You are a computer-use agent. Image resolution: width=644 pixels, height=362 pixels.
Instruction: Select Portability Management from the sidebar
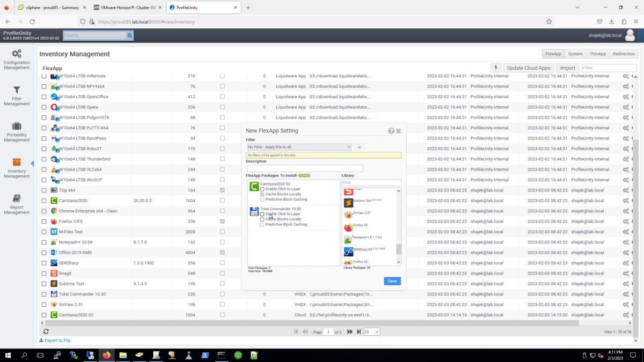pyautogui.click(x=17, y=133)
